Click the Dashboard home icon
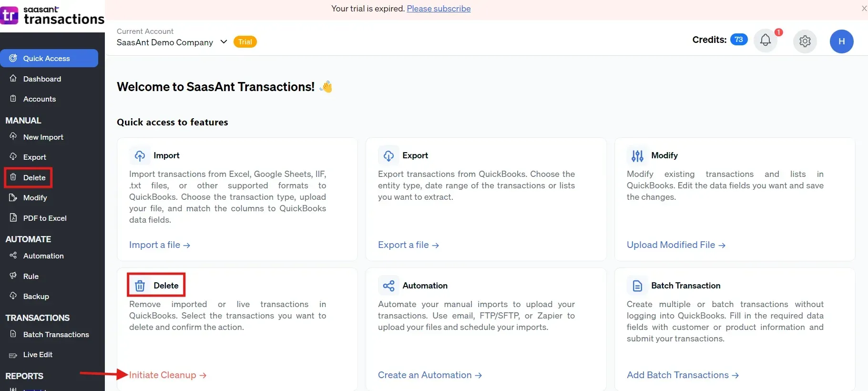The height and width of the screenshot is (391, 868). (13, 78)
